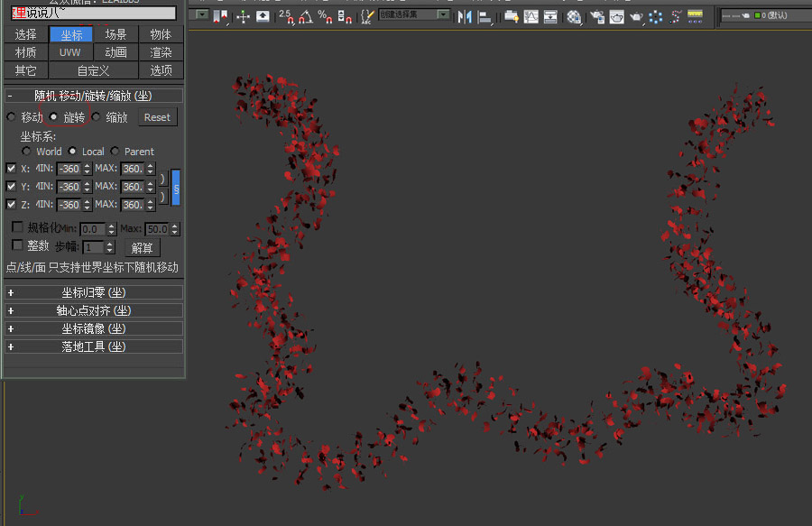This screenshot has width=812, height=526.
Task: Switch to the 坐标 tab
Action: pos(71,34)
